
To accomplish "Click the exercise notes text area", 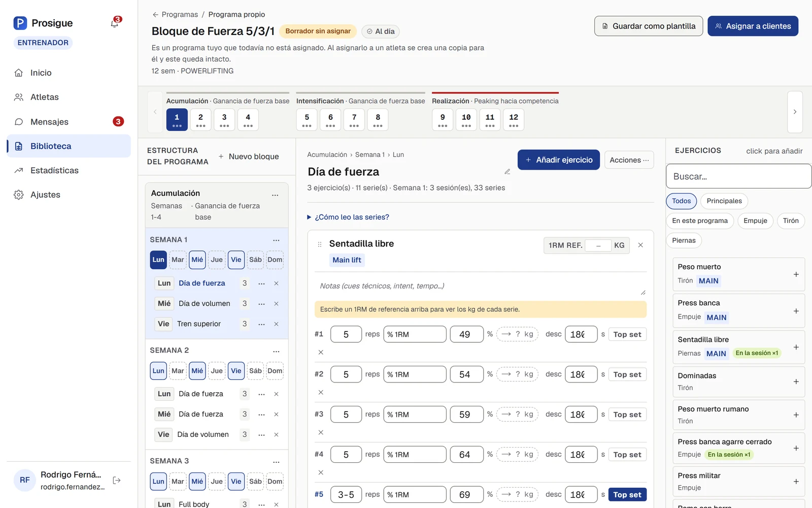I will 481,286.
